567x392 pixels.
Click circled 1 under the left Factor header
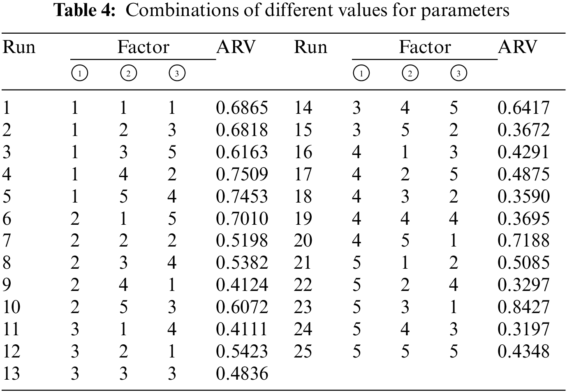[79, 74]
